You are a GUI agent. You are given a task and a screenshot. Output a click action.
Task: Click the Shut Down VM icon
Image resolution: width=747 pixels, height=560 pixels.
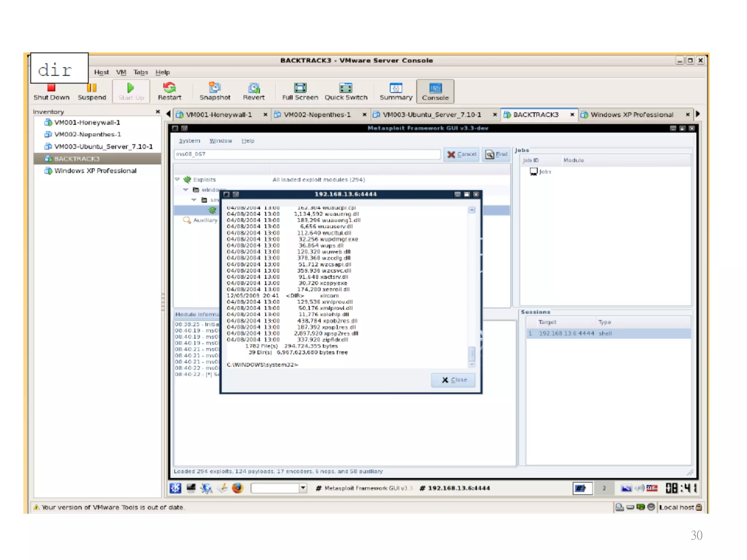click(x=51, y=88)
